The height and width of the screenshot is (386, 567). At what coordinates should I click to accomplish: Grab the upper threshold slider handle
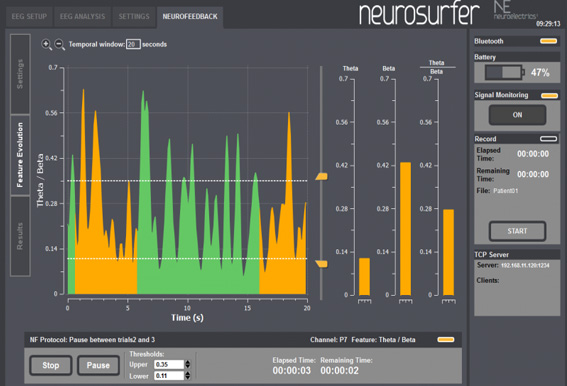(321, 176)
